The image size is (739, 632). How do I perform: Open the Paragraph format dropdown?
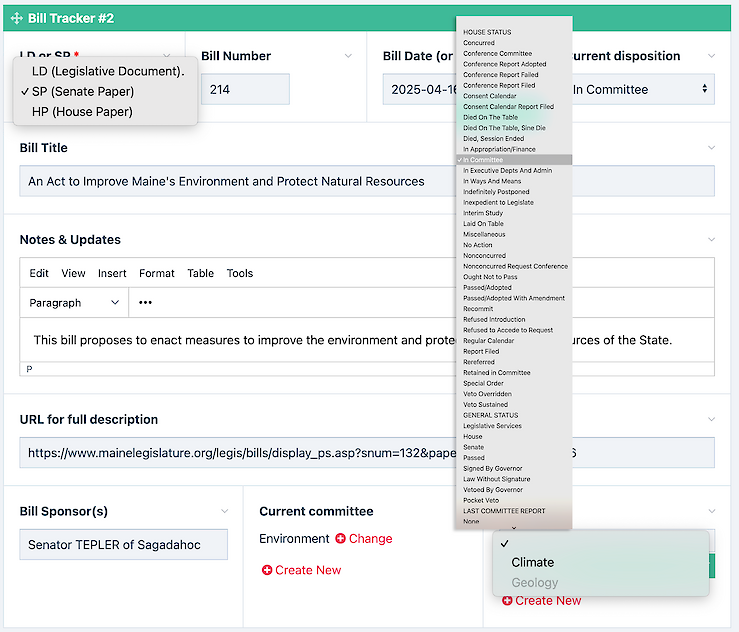(x=74, y=303)
